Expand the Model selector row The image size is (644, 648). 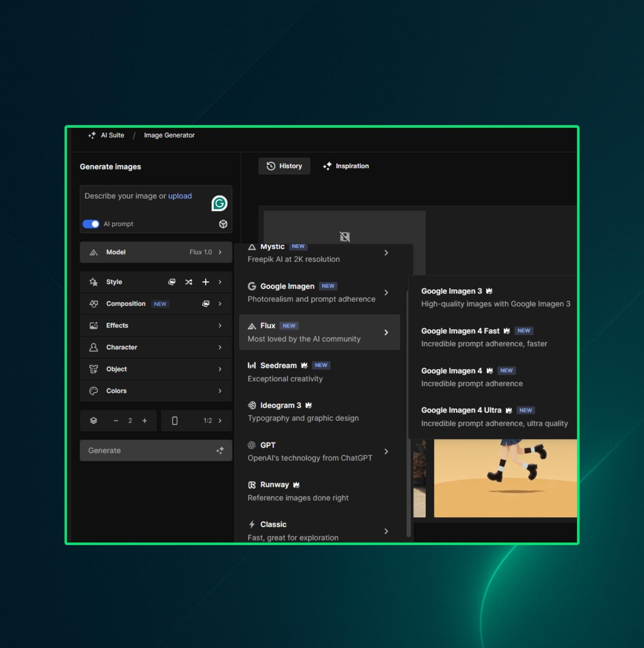click(156, 252)
